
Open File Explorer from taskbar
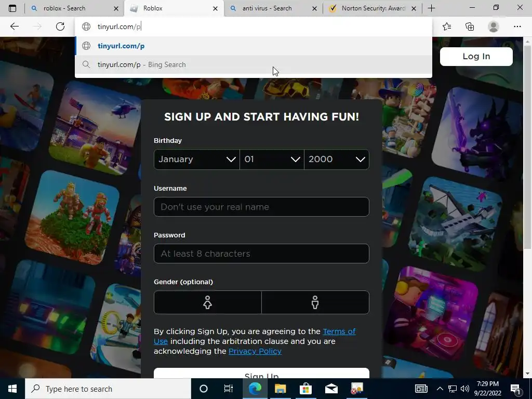point(280,389)
